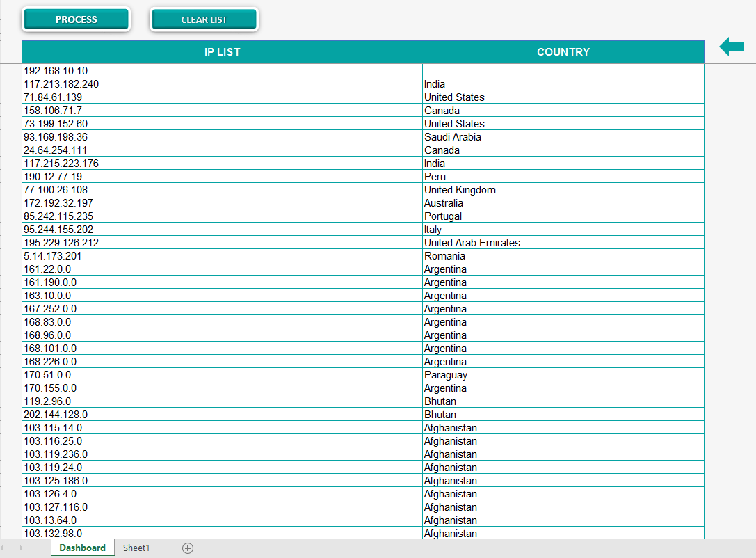Select cell with IP 172.192.32.197
This screenshot has width=756, height=558.
(x=223, y=203)
